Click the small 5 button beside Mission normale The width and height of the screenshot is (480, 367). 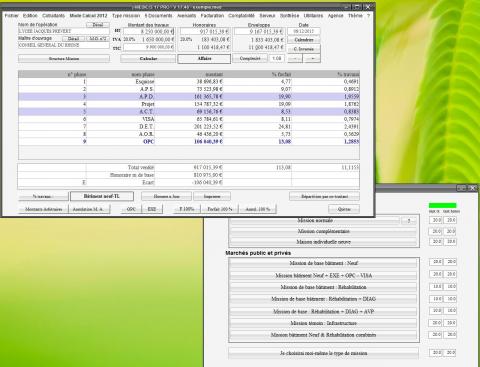[x=409, y=221]
